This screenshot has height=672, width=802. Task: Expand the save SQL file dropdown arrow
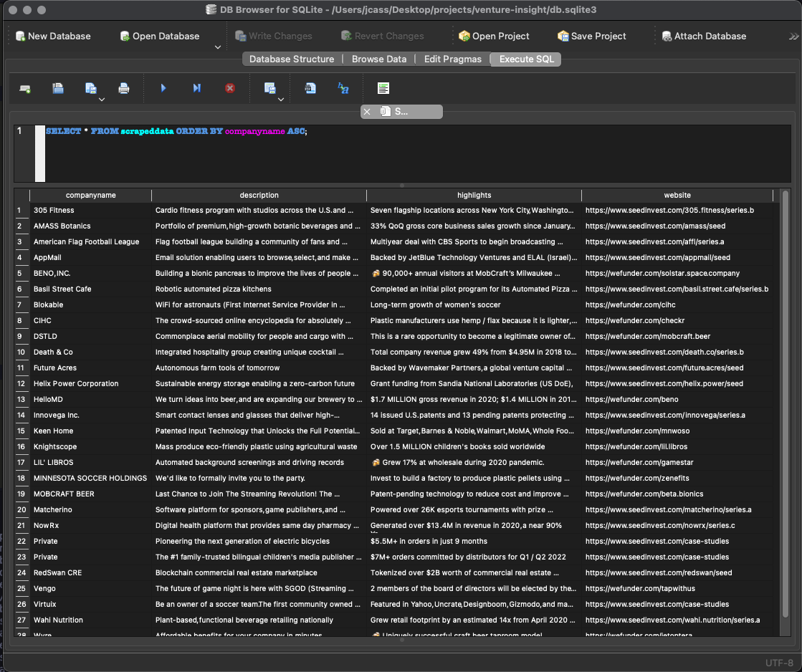tap(102, 100)
